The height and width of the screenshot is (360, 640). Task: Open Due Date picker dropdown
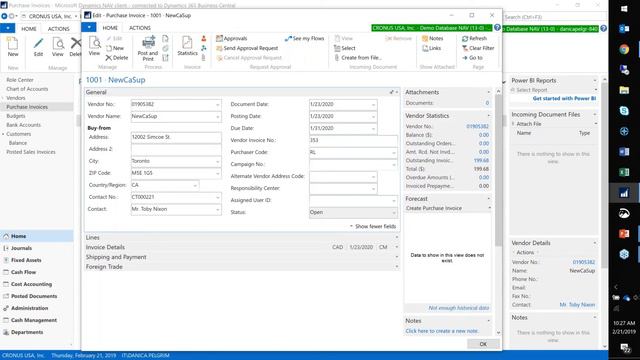point(373,129)
